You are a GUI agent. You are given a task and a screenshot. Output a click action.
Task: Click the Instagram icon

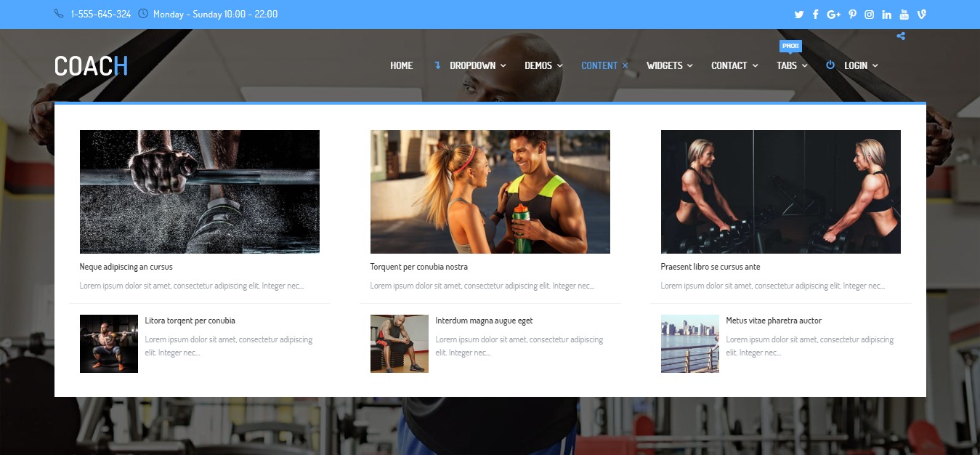click(869, 15)
